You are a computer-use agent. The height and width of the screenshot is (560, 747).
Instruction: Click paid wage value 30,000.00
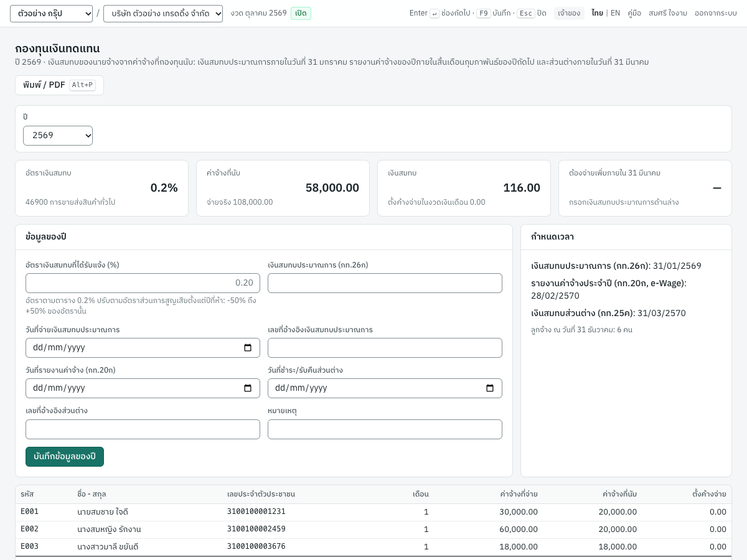point(519,512)
